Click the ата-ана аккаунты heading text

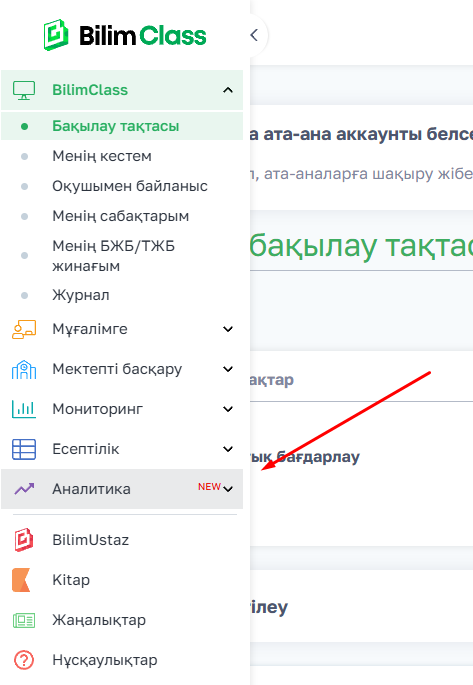(361, 134)
